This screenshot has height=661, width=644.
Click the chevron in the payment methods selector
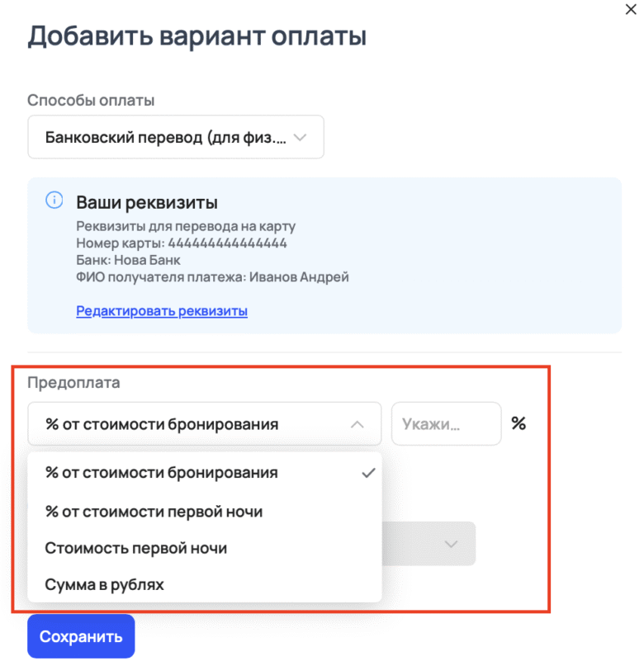[302, 137]
